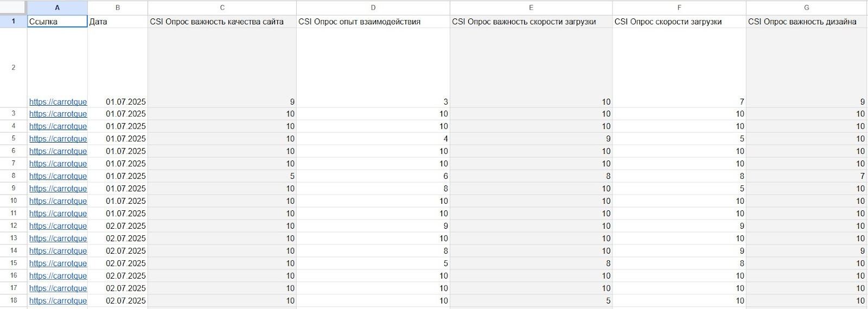Select row 1 via row number
The width and height of the screenshot is (868, 309).
pos(13,22)
